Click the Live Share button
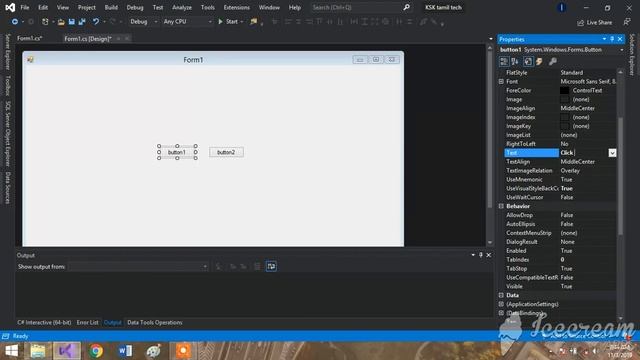This screenshot has width=640, height=360. (595, 22)
